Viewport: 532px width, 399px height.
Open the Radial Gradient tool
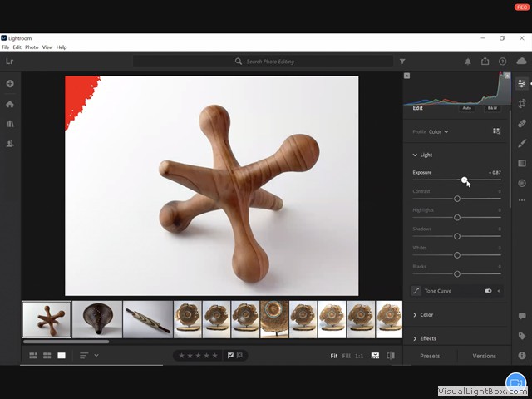(x=521, y=183)
